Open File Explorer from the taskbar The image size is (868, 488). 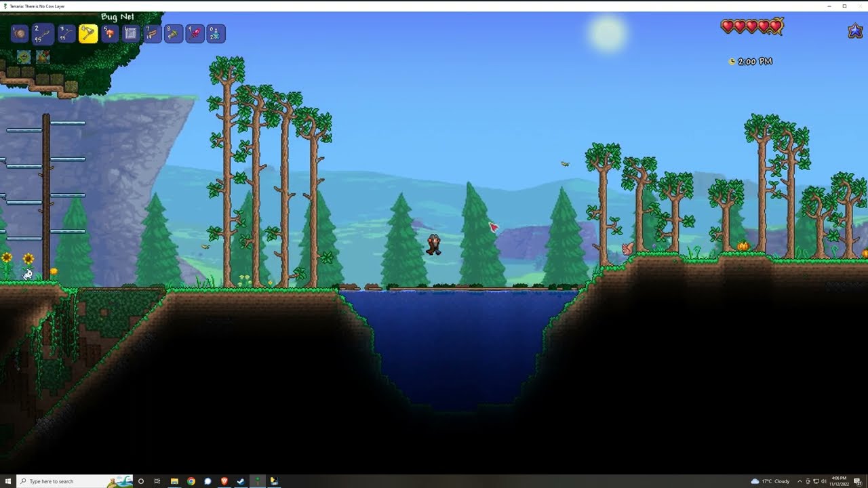pos(174,481)
